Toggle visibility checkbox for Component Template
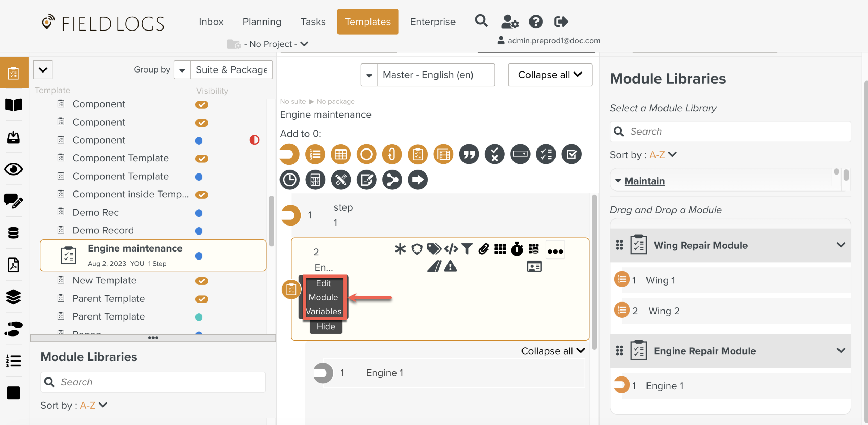Viewport: 868px width, 425px height. pos(202,158)
